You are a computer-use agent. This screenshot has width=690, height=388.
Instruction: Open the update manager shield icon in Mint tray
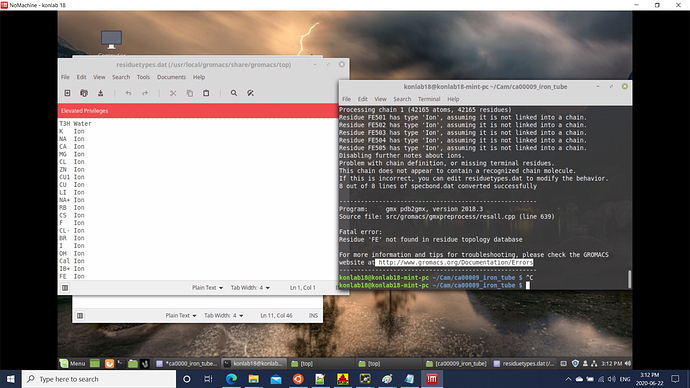point(575,363)
